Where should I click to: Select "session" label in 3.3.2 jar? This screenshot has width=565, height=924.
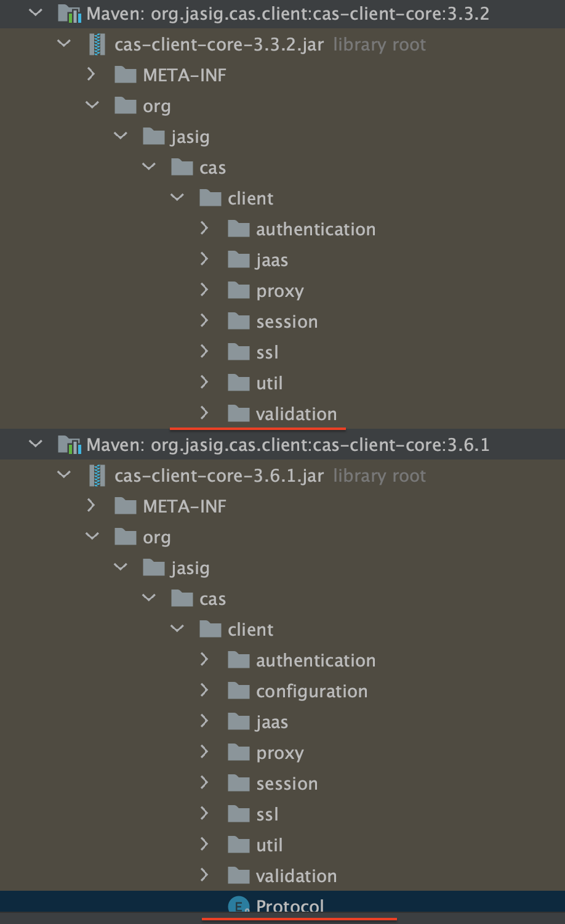287,322
